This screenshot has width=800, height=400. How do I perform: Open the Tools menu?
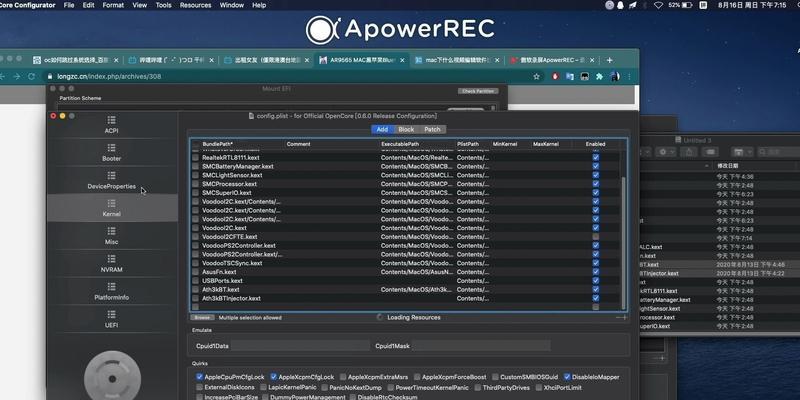[163, 5]
